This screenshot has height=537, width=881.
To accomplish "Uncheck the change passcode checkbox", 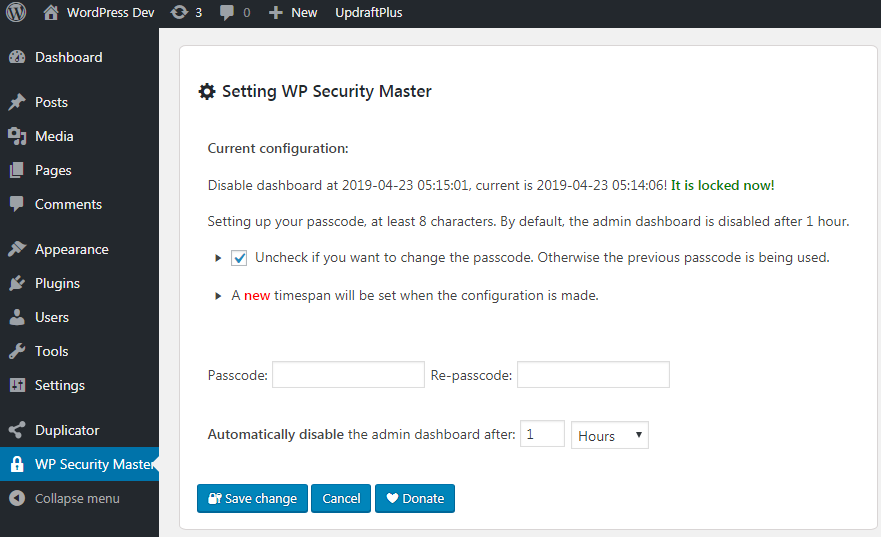I will click(239, 258).
